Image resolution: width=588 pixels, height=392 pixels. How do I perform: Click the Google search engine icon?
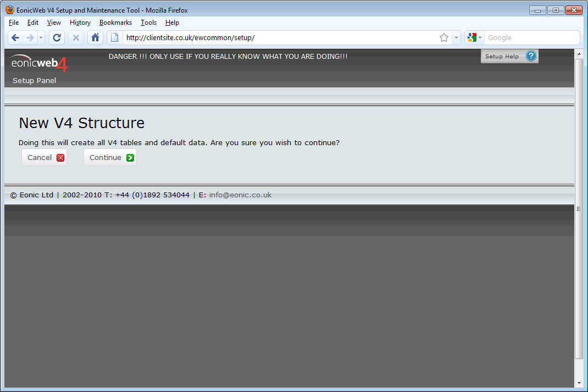(472, 37)
